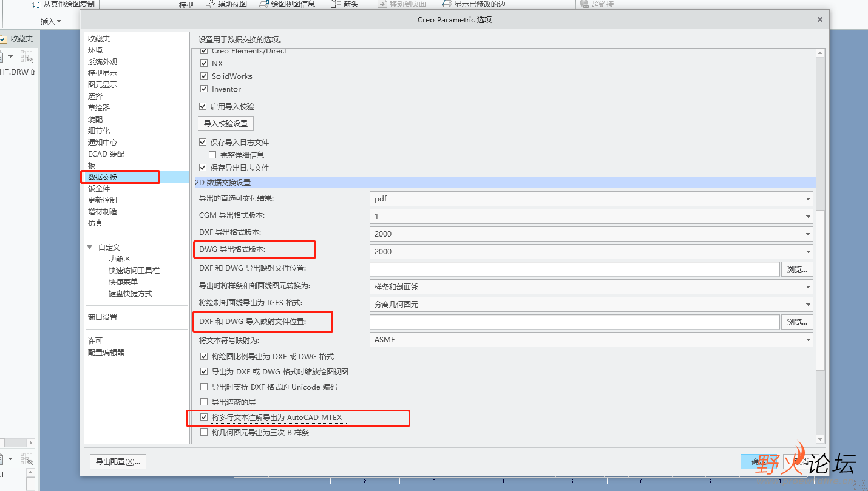Toggle 导出为 DXF 或 DWG 格式时缩放绘图视图
This screenshot has height=491, width=868.
pyautogui.click(x=204, y=371)
